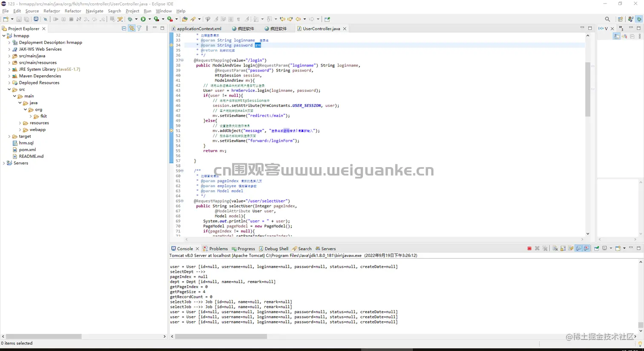This screenshot has height=351, width=644.
Task: Collapse the hrmapp project node
Action: point(4,36)
